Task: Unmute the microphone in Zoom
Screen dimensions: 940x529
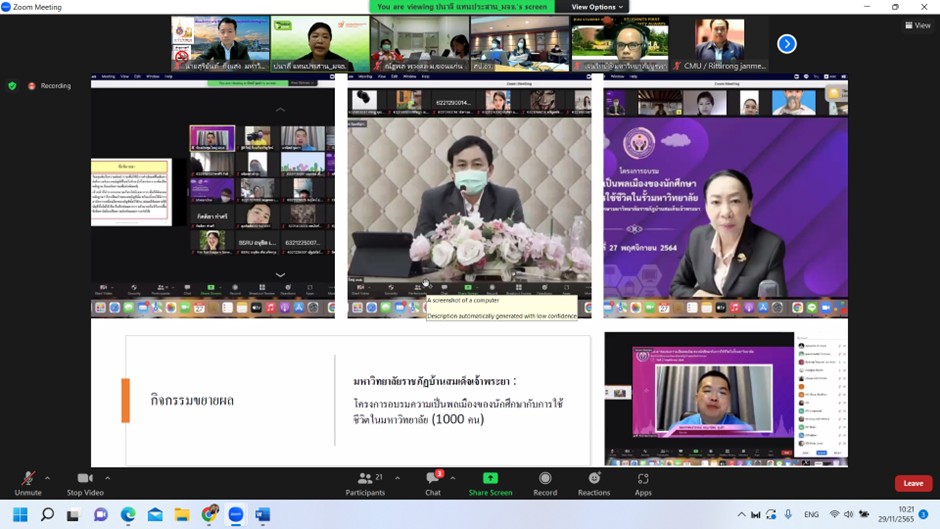Action: pyautogui.click(x=28, y=483)
